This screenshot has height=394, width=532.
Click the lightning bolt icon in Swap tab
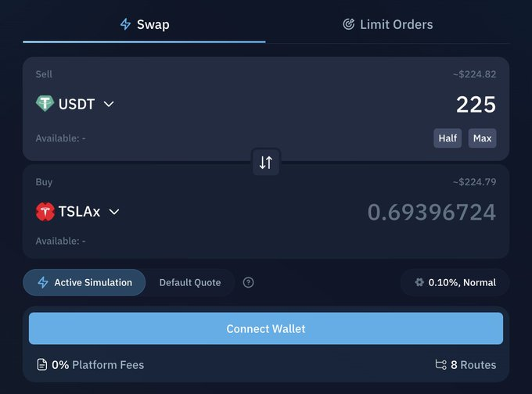point(125,24)
